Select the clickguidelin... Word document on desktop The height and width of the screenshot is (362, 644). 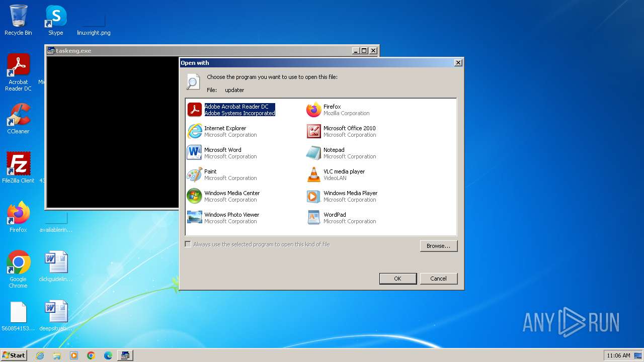(x=56, y=266)
